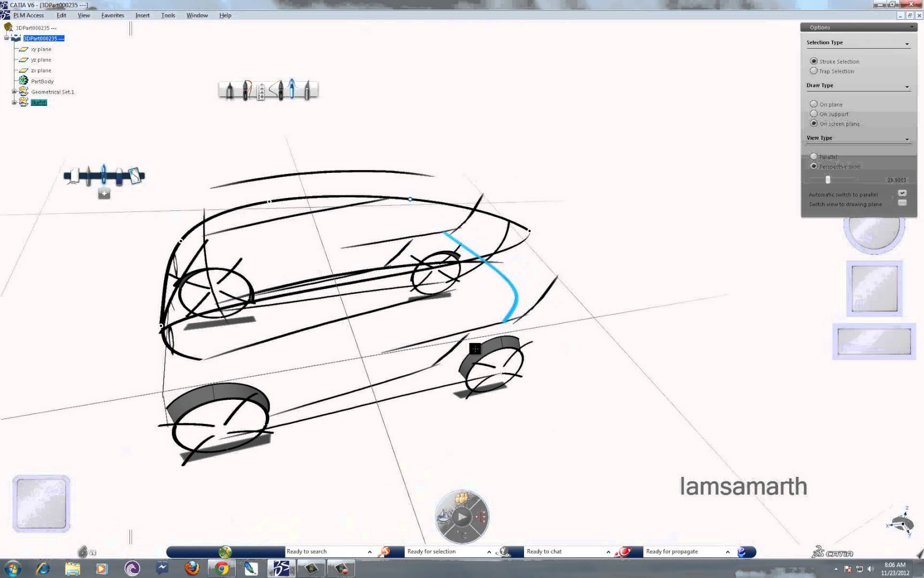The image size is (924, 578).
Task: Collapse the Selection Type section
Action: tap(907, 44)
